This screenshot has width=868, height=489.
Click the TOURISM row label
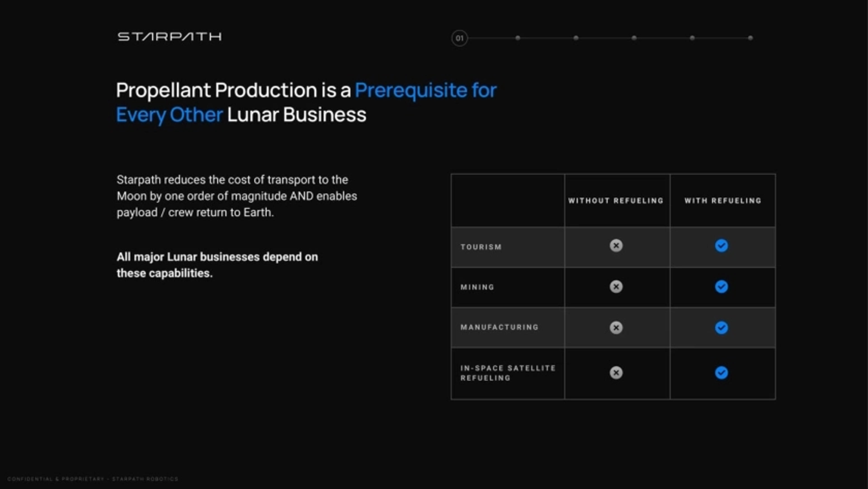tap(481, 247)
